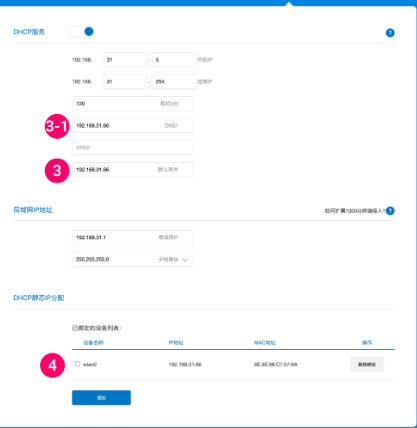Open help icon next to 如何扩展 text
The height and width of the screenshot is (428, 417).
390,211
